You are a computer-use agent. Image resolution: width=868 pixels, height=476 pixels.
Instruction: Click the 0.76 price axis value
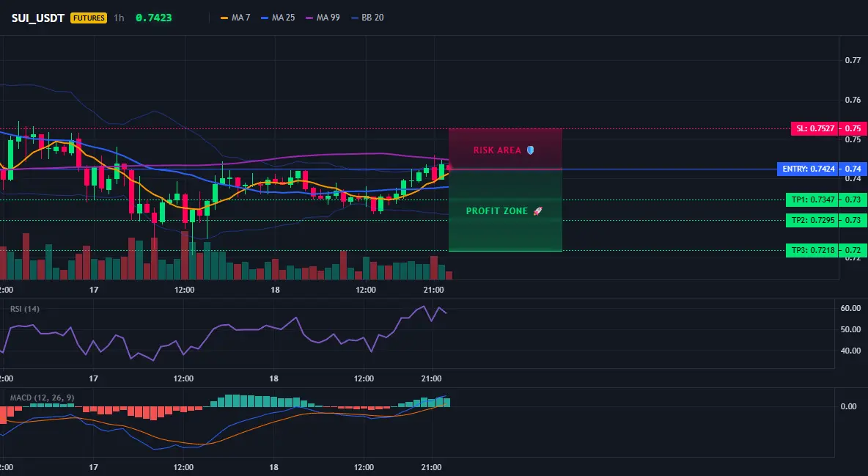[853, 100]
